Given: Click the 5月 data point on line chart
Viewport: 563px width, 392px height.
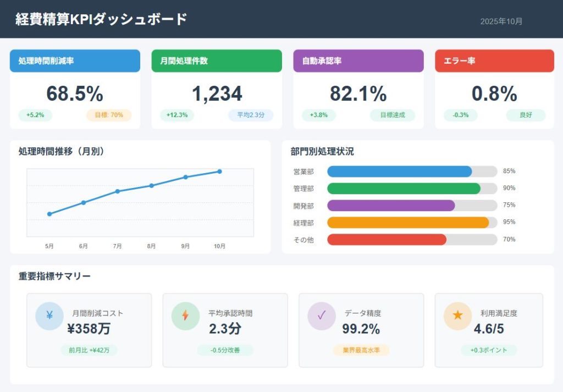Looking at the screenshot, I should [x=49, y=214].
